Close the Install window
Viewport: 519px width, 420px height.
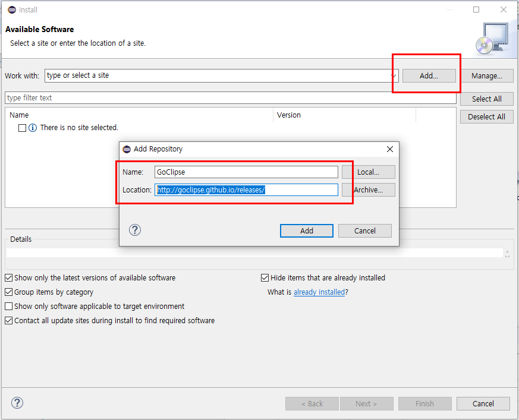(x=504, y=10)
